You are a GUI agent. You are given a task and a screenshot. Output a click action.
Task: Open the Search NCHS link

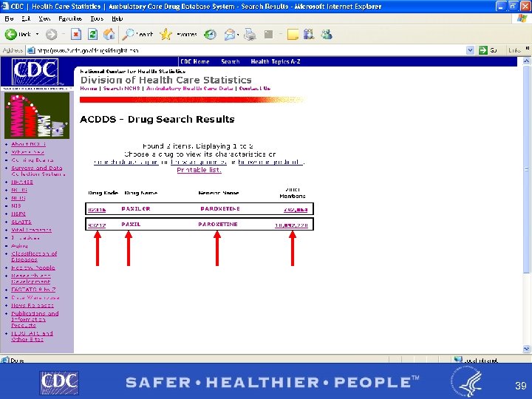click(121, 88)
